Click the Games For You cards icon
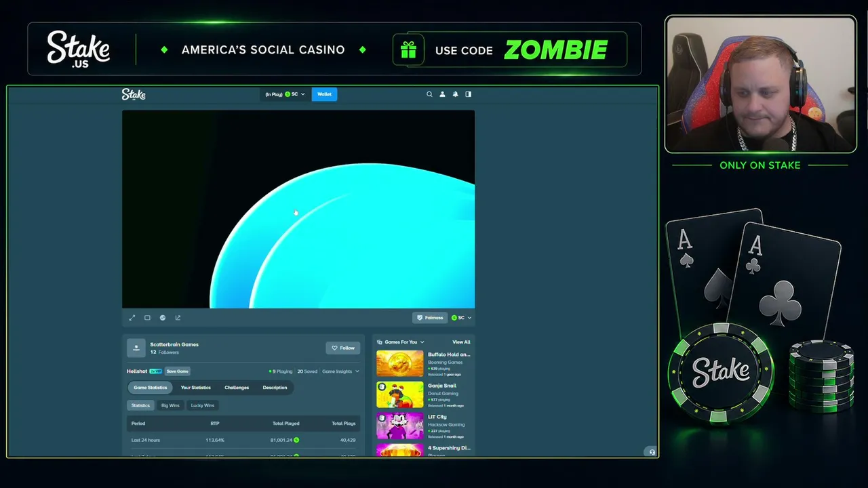Screen dimensions: 868x488 [379, 342]
